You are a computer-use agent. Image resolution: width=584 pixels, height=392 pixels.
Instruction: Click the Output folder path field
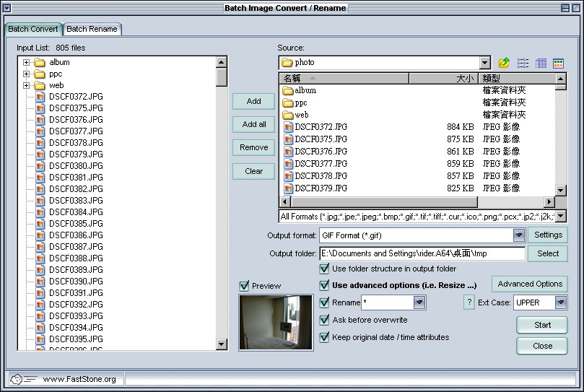(422, 253)
